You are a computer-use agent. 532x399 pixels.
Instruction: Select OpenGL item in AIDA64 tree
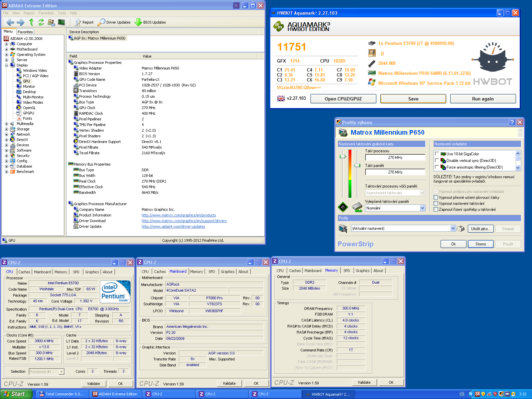tap(29, 108)
